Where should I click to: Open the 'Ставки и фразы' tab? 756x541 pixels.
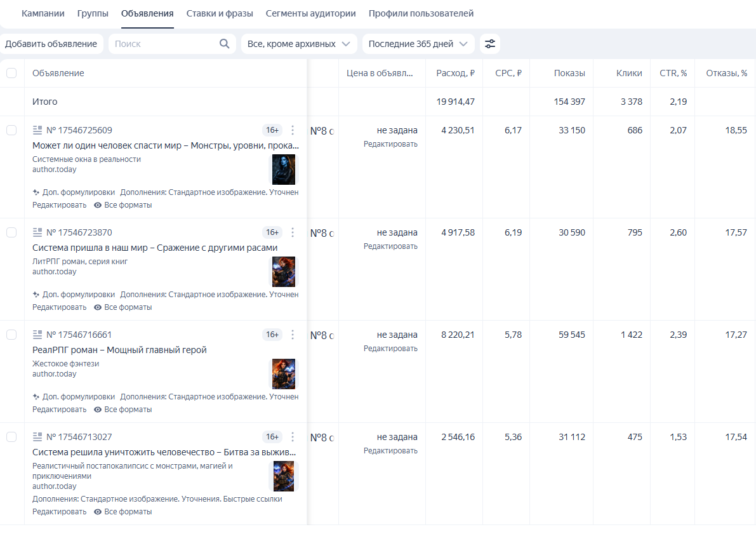coord(220,13)
